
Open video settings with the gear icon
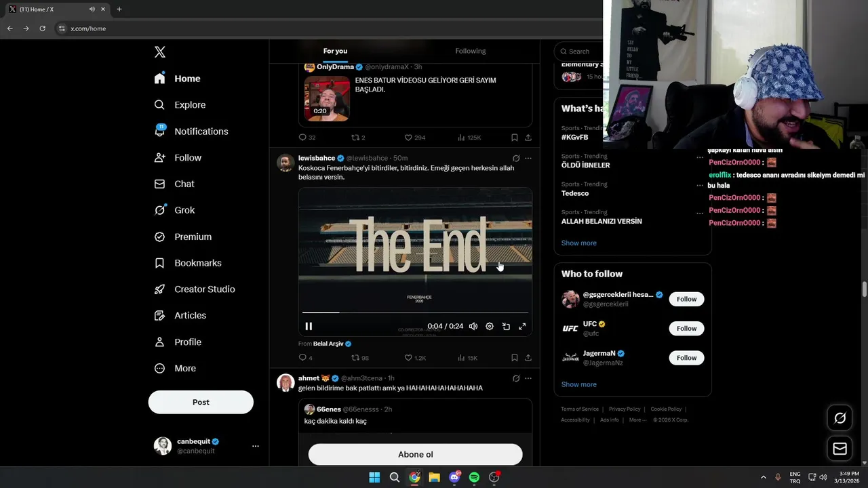coord(490,327)
